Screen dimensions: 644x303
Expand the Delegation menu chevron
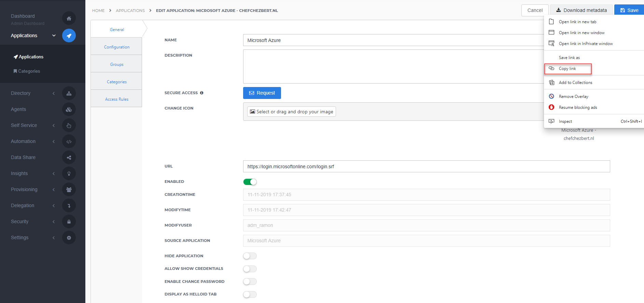[54, 206]
